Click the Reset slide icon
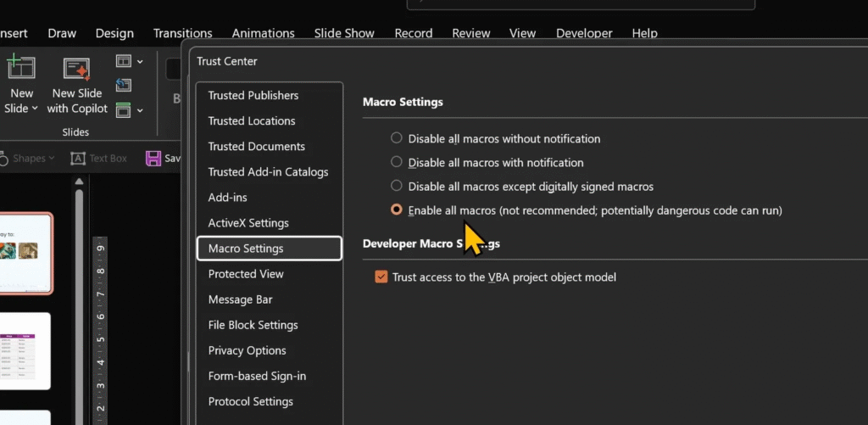 (124, 85)
